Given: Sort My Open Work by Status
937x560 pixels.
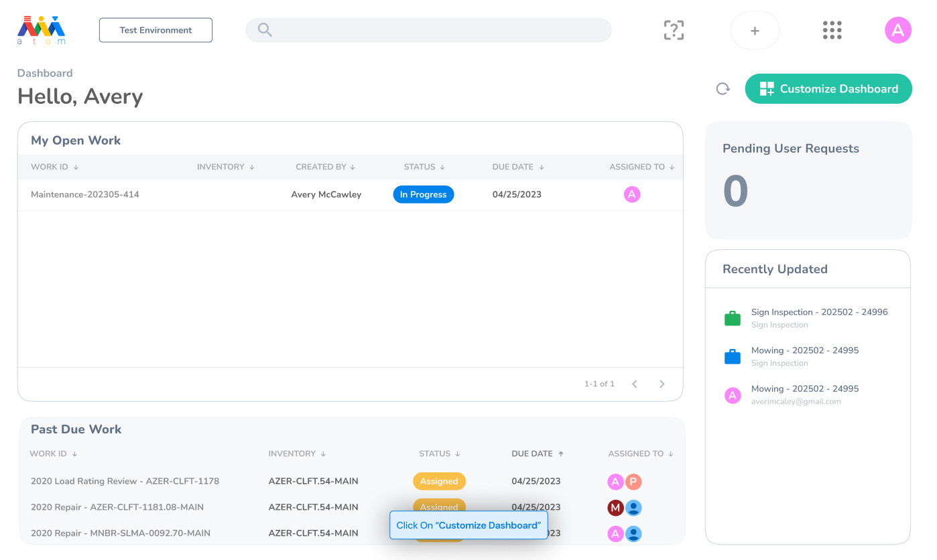Looking at the screenshot, I should 424,167.
